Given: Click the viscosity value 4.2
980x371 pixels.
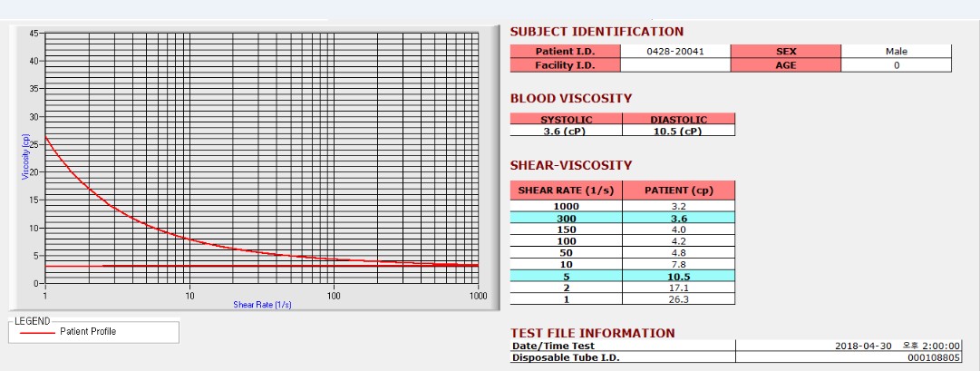Looking at the screenshot, I should 679,241.
